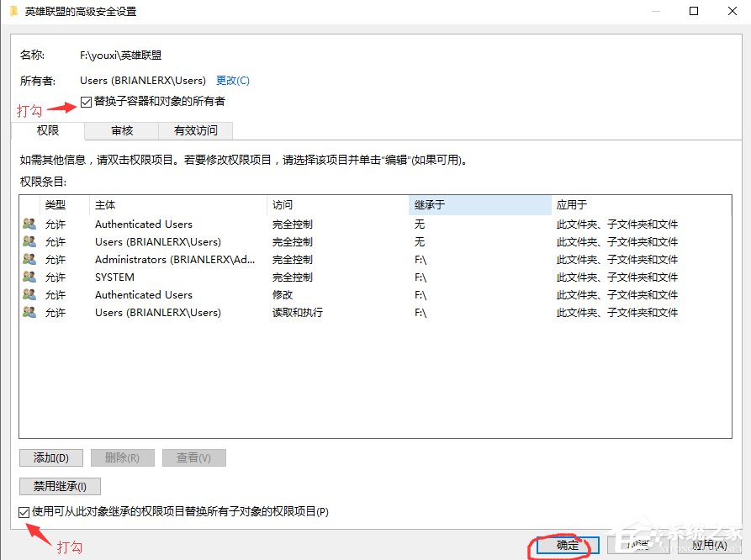Apply changes with the 应用(A) button
This screenshot has height=560, width=751.
tap(706, 546)
